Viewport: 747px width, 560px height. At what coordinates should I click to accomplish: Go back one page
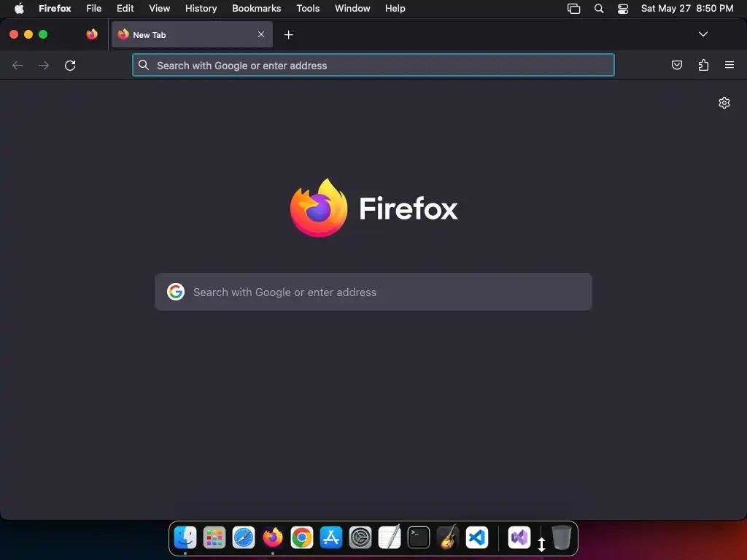[x=18, y=65]
